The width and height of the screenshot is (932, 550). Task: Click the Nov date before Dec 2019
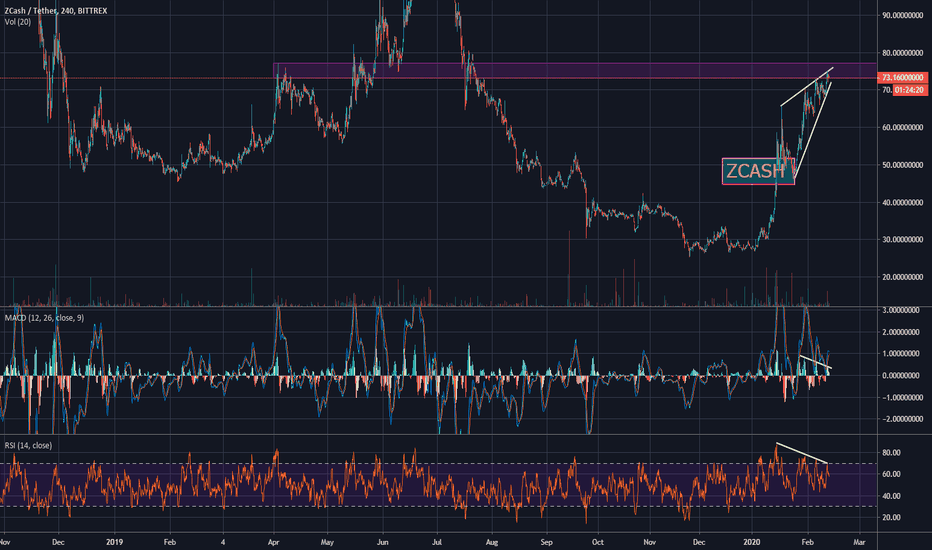650,542
